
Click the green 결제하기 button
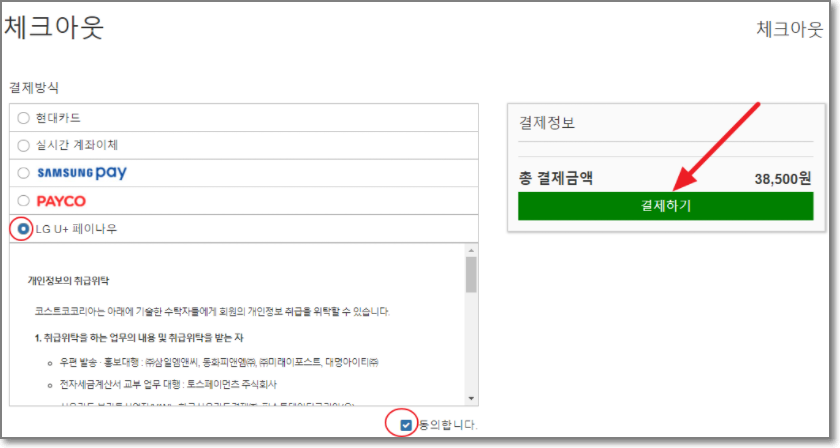(665, 206)
